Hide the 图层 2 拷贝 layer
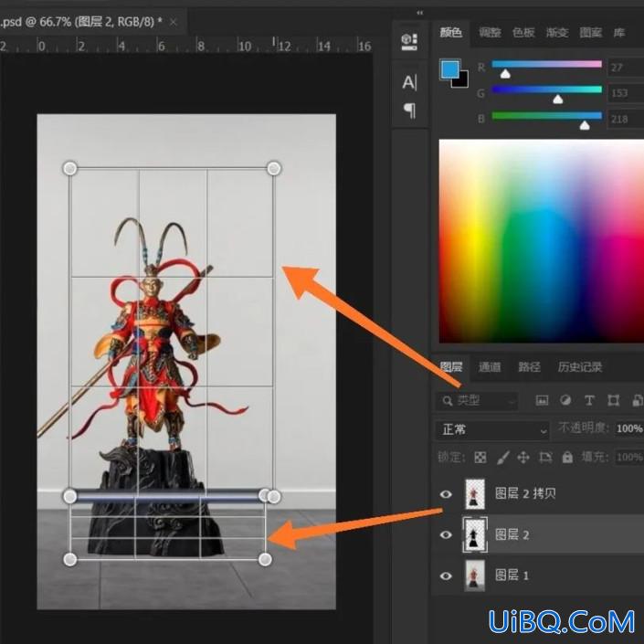The width and height of the screenshot is (644, 644). click(x=446, y=494)
